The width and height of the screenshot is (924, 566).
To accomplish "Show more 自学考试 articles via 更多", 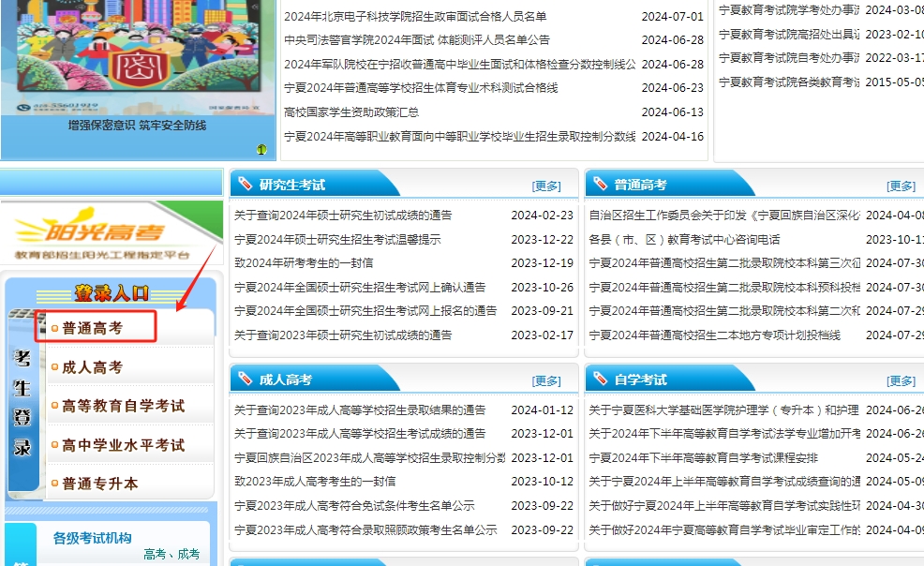I will 901,380.
